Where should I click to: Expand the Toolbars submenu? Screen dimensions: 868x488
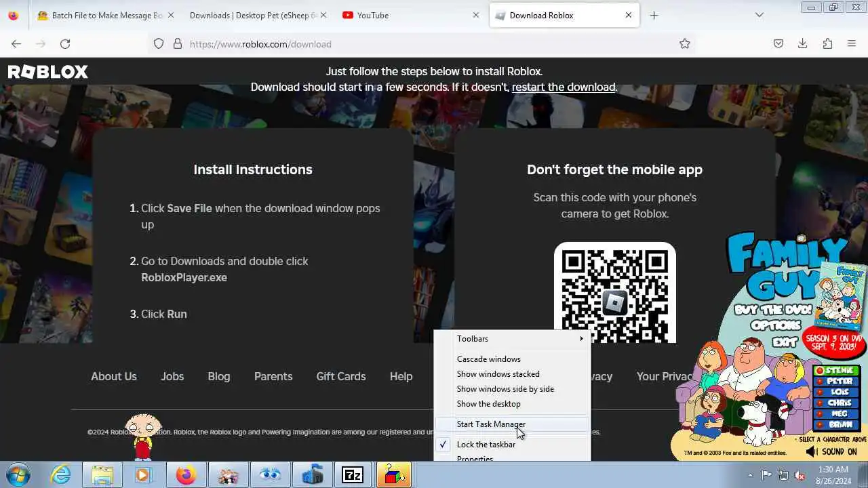click(x=512, y=339)
